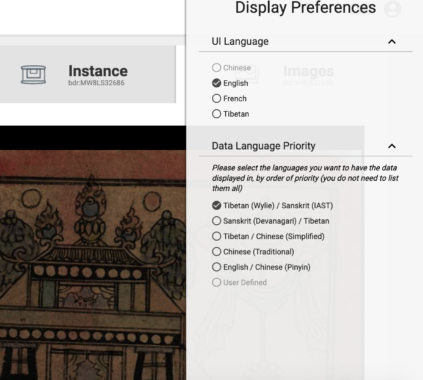Choose Tibetan (Wylie) / Sanskrit (IAST) option
The height and width of the screenshot is (380, 423).
tap(216, 205)
